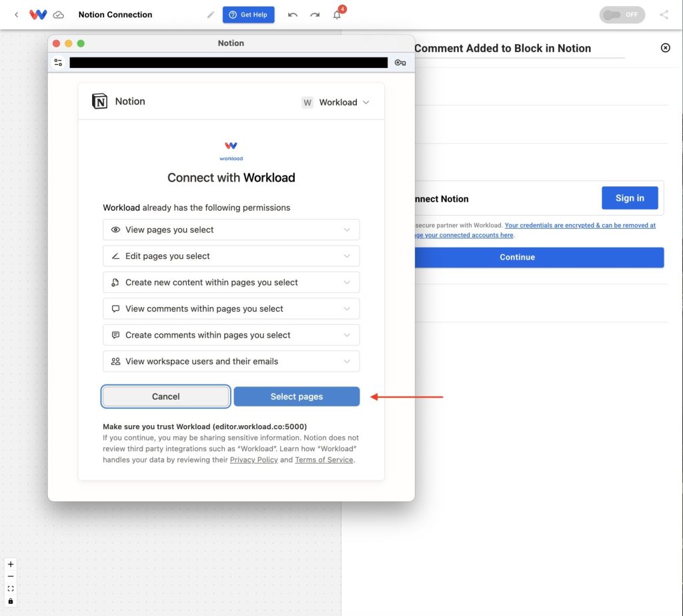
Task: Open credentials are encrypted link
Action: tap(580, 226)
